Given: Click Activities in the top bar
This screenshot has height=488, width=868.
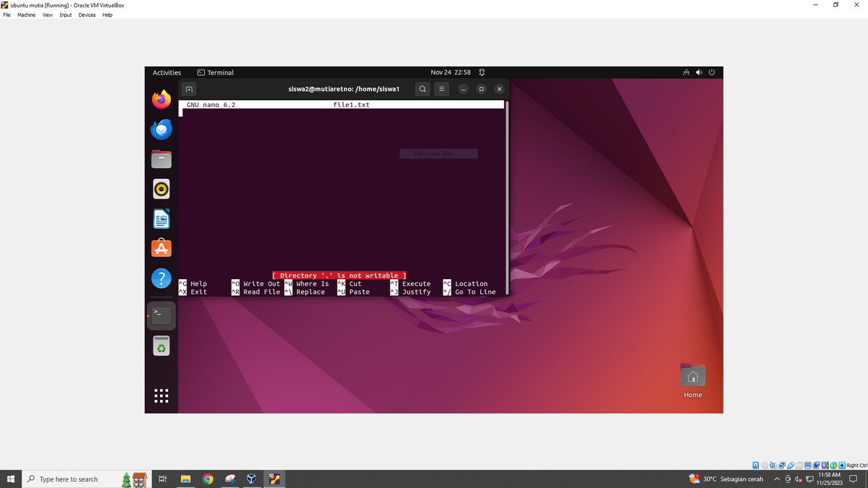Looking at the screenshot, I should 167,73.
